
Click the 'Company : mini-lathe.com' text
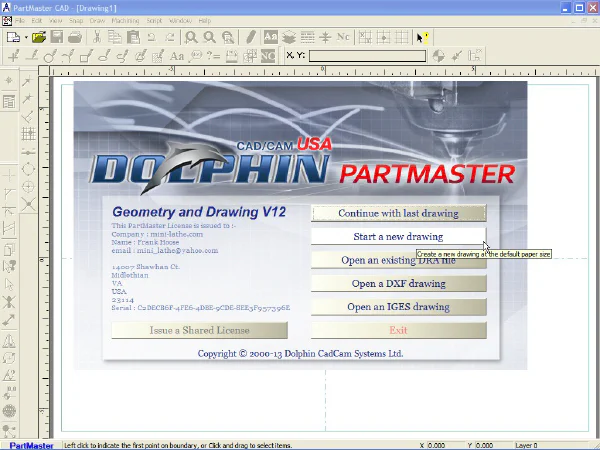pyautogui.click(x=157, y=234)
